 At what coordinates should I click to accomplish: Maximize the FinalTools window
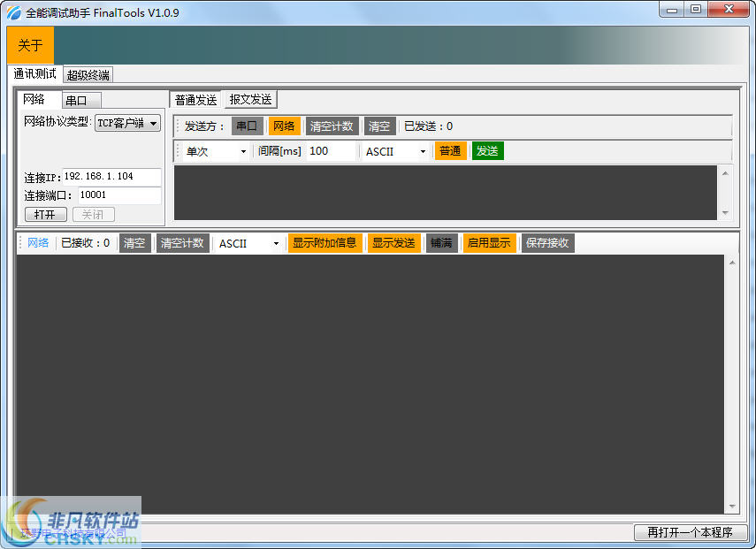pos(696,9)
